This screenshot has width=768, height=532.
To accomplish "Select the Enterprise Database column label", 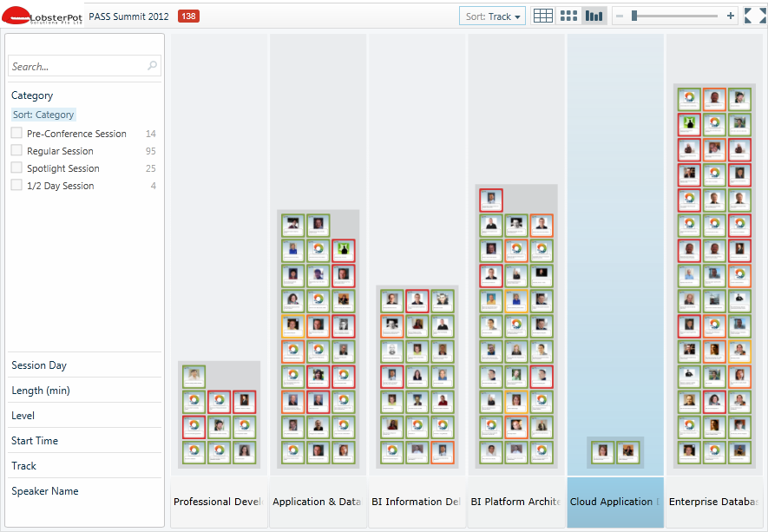I will coord(714,502).
